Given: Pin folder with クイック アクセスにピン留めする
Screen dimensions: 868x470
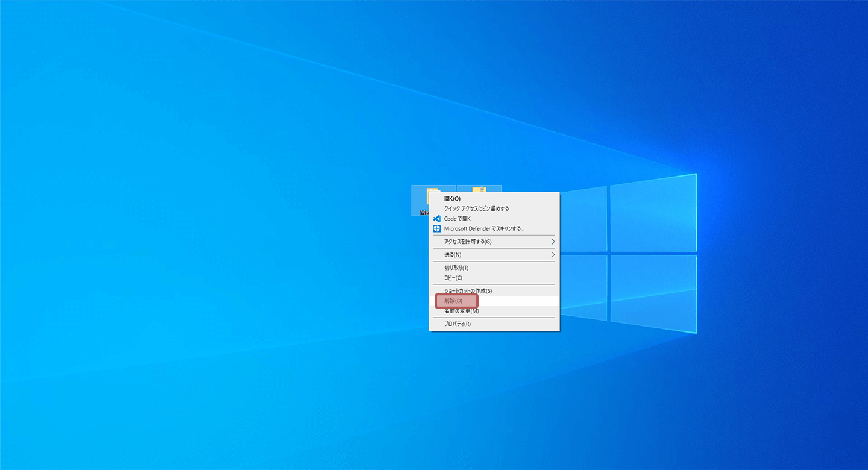Looking at the screenshot, I should point(476,208).
